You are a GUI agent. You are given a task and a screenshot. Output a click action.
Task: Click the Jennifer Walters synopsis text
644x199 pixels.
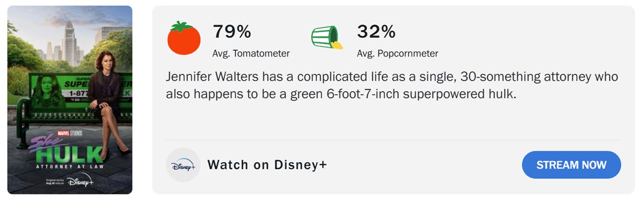(x=392, y=86)
